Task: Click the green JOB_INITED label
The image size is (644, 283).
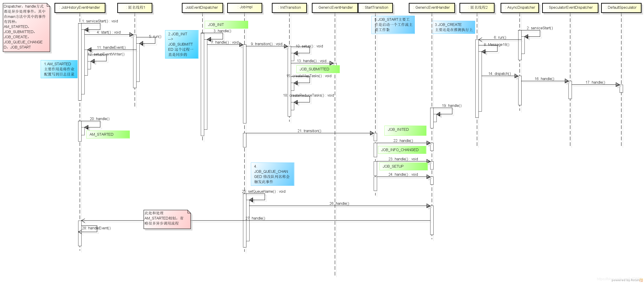Action: click(405, 130)
